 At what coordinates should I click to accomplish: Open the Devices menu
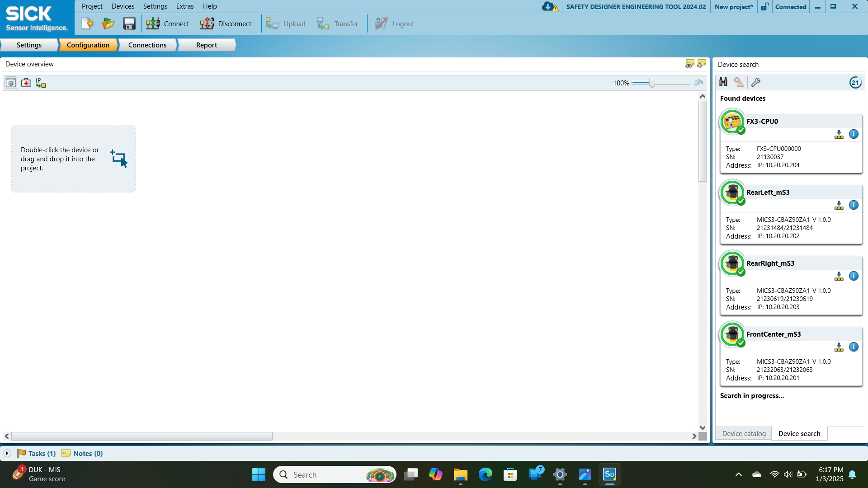(123, 6)
